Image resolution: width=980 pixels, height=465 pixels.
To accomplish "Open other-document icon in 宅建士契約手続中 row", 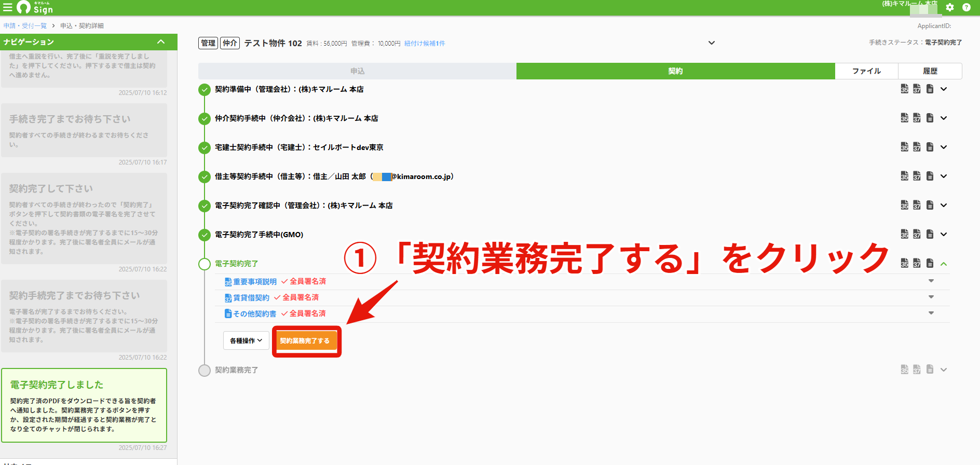I will (930, 147).
